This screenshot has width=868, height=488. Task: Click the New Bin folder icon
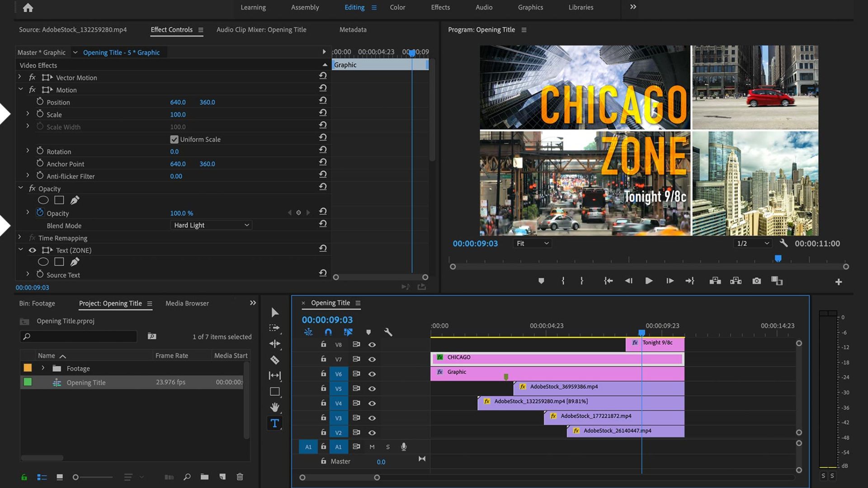pos(205,477)
